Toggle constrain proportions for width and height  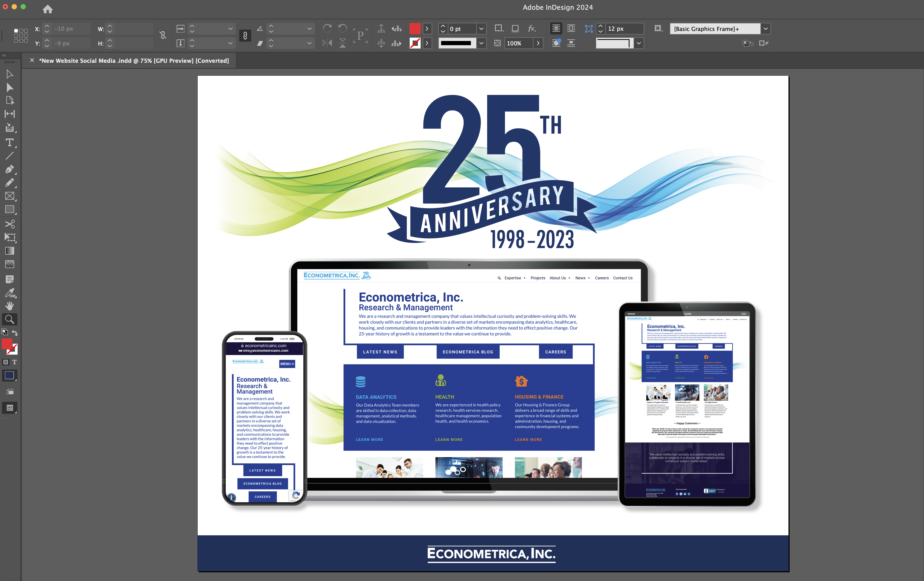[163, 35]
